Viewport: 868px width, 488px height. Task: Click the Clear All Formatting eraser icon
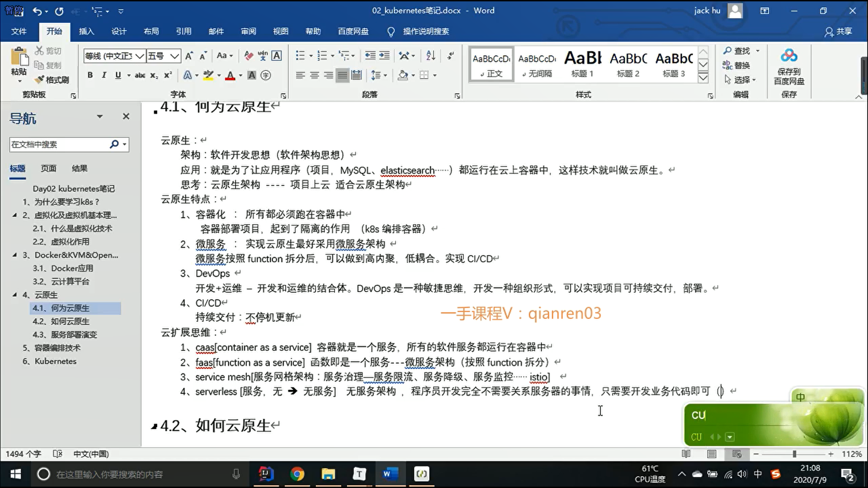248,56
